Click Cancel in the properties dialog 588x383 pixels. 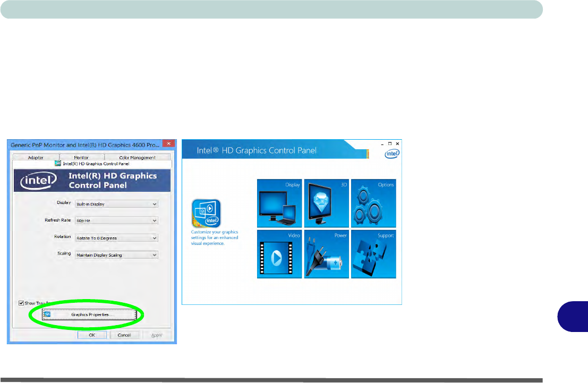click(x=124, y=335)
